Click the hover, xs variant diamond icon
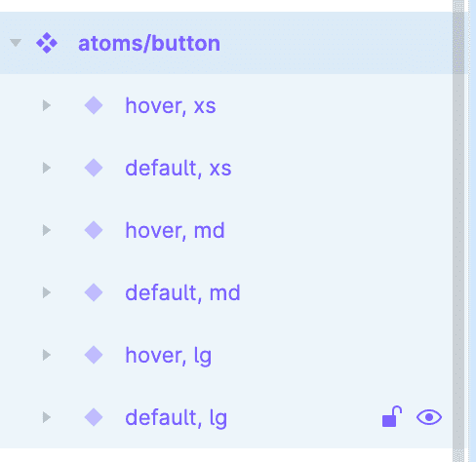This screenshot has height=462, width=476. 94,105
